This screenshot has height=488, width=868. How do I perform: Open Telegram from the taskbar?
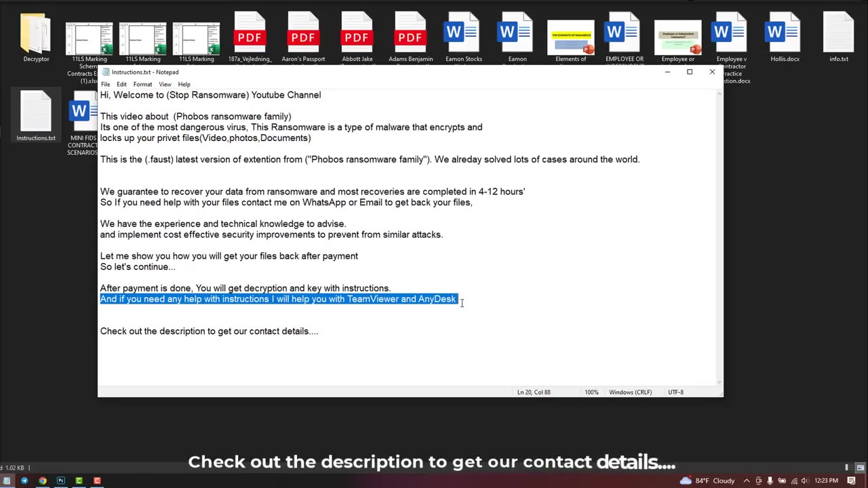[x=24, y=481]
